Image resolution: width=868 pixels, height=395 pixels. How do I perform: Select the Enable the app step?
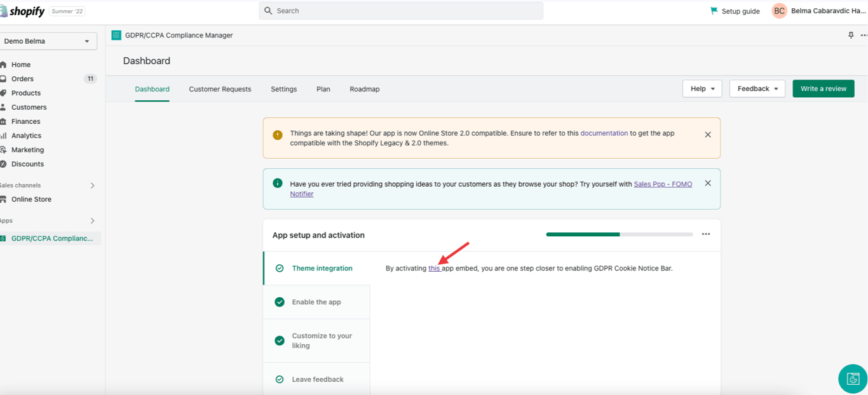click(316, 302)
